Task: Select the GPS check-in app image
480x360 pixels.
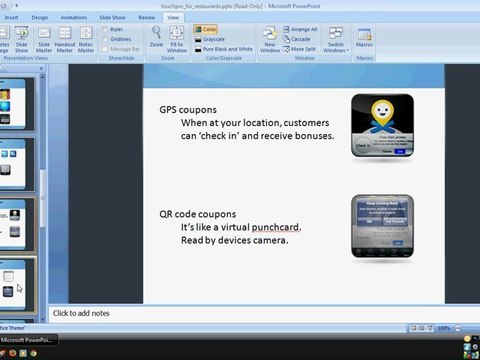Action: pyautogui.click(x=382, y=125)
